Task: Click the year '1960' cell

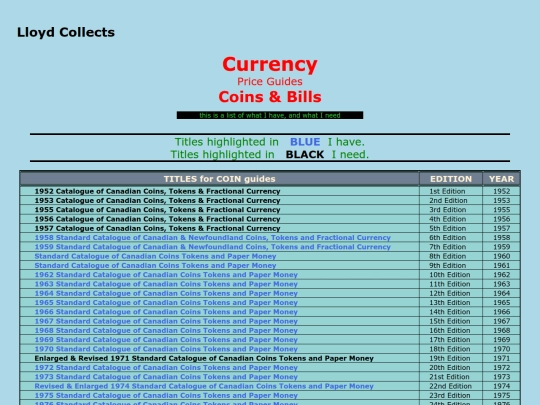Action: (x=501, y=256)
